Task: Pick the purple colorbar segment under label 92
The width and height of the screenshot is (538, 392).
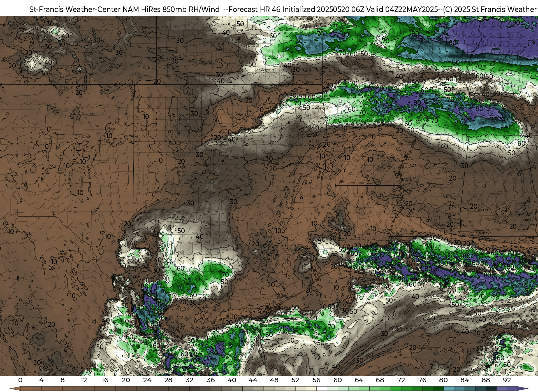Action: click(512, 389)
